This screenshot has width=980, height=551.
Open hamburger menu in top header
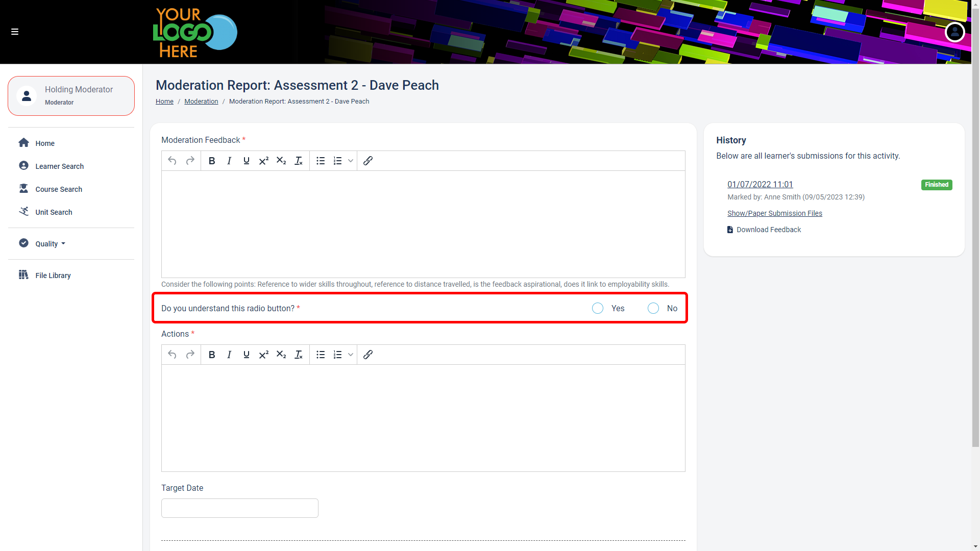[15, 32]
